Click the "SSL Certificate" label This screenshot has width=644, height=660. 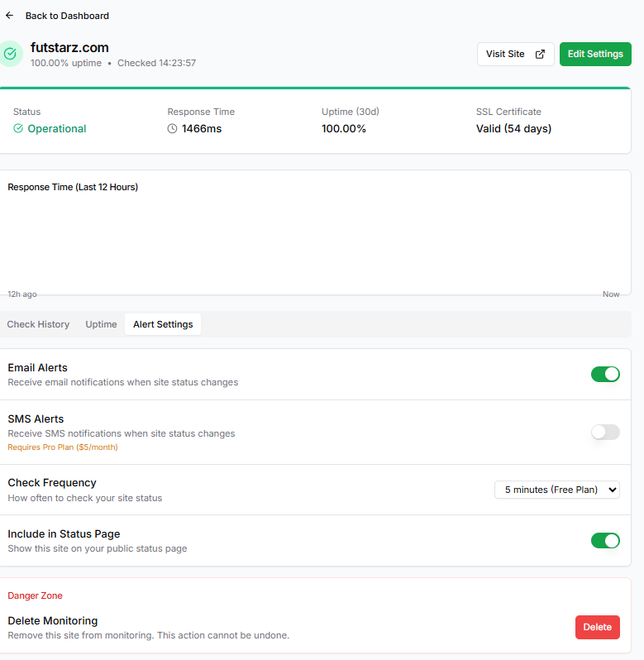pyautogui.click(x=508, y=112)
